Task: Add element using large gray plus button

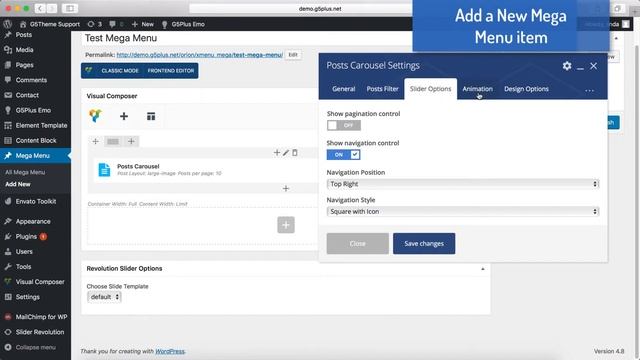Action: coord(286,225)
